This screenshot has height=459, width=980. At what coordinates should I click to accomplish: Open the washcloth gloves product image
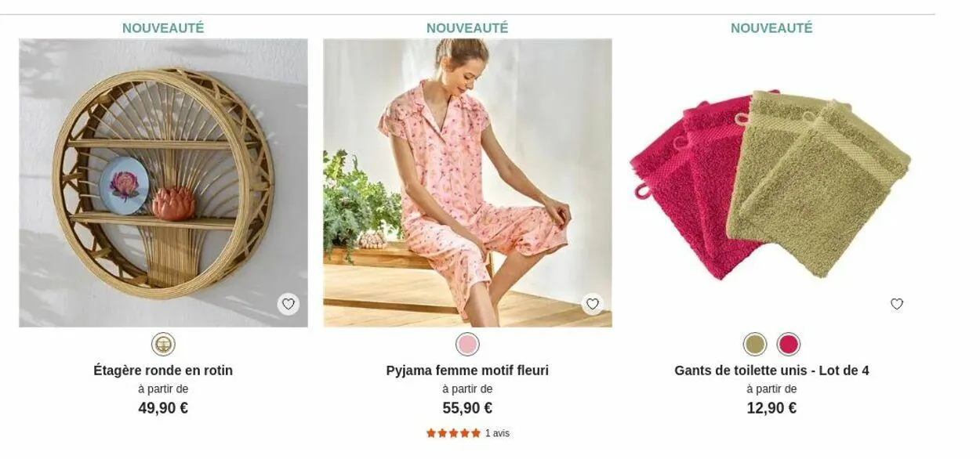(x=771, y=183)
